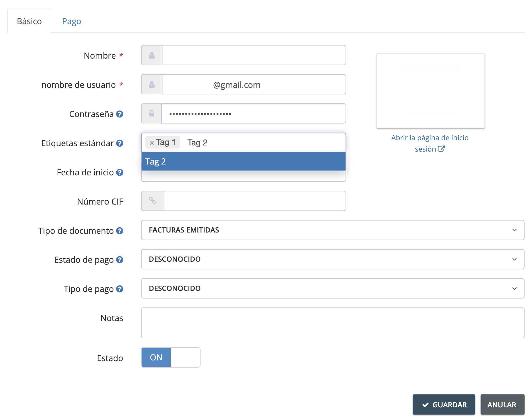Cancel with the ANULAR button
The image size is (532, 420).
pyautogui.click(x=502, y=405)
